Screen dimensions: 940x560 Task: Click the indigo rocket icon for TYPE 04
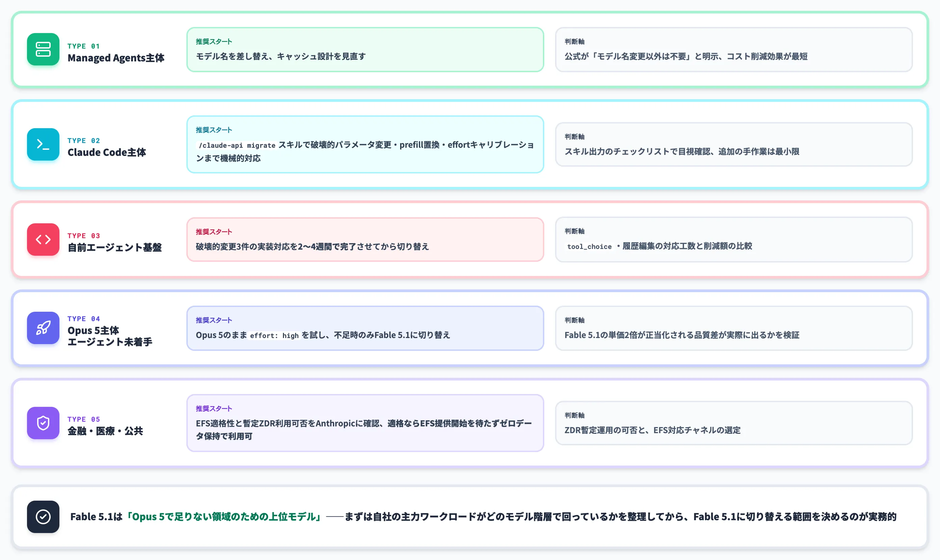pyautogui.click(x=43, y=328)
